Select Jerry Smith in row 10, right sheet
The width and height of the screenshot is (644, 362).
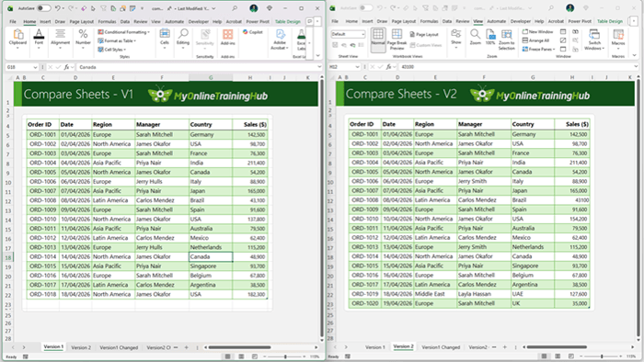[x=483, y=181]
